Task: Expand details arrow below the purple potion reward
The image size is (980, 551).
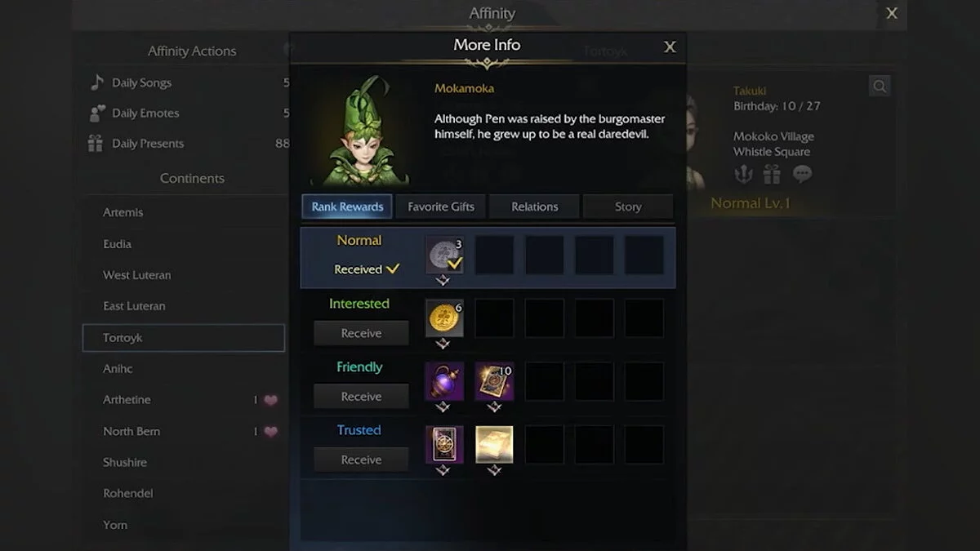Action: click(x=443, y=407)
